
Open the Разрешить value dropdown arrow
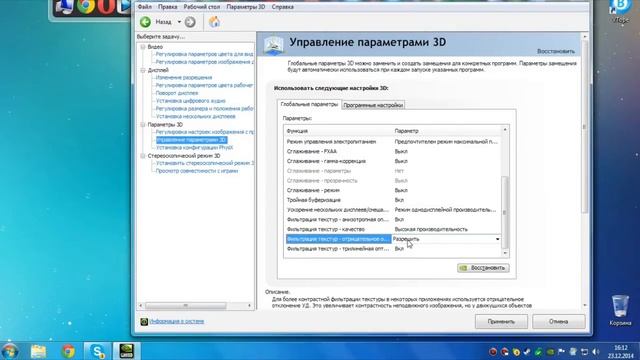[497, 239]
